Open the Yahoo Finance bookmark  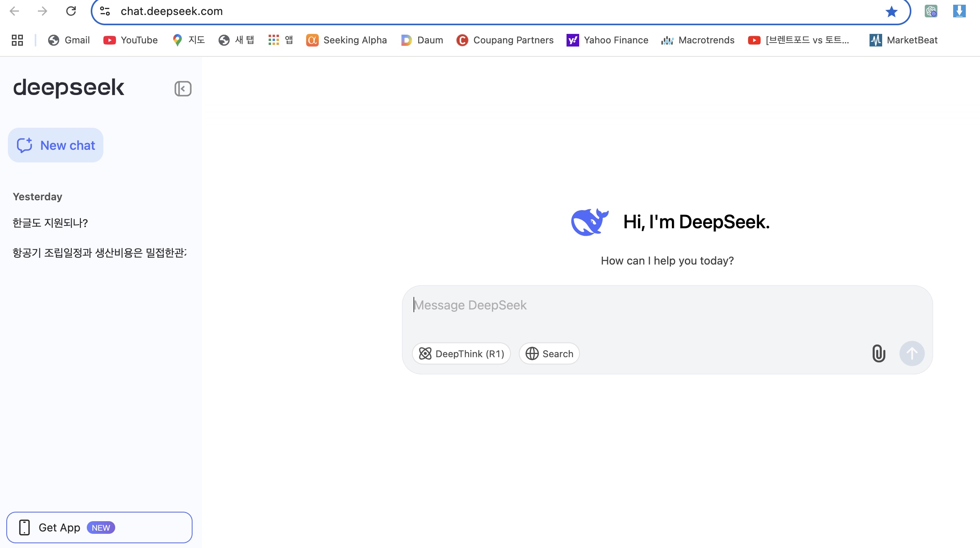(x=608, y=40)
